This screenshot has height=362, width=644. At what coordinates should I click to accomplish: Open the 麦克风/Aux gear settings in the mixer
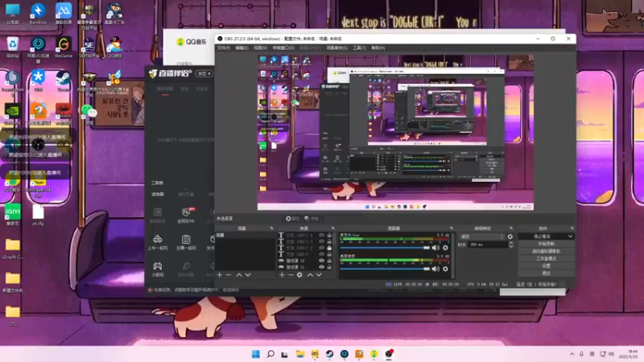click(x=445, y=248)
